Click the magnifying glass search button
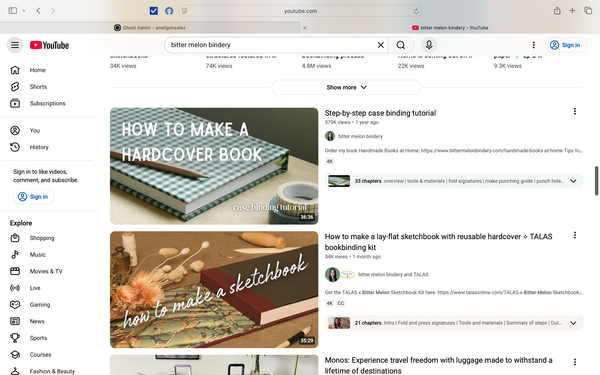Image resolution: width=600 pixels, height=375 pixels. (401, 45)
